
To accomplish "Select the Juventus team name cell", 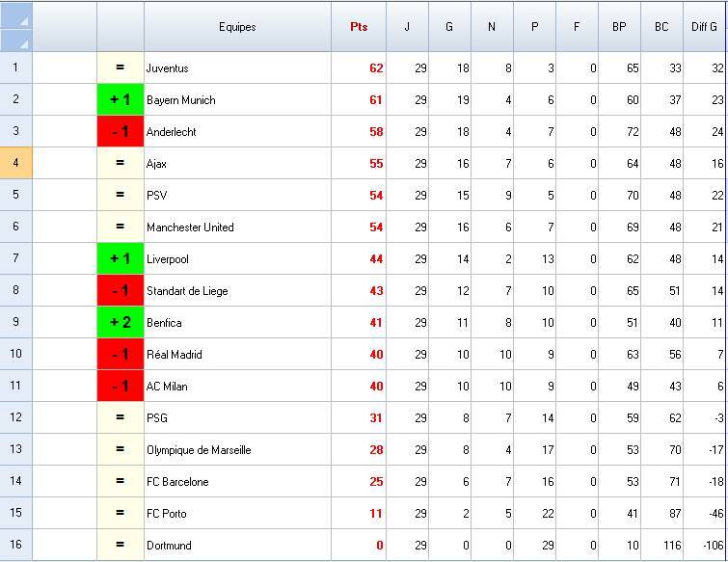I will tap(237, 68).
